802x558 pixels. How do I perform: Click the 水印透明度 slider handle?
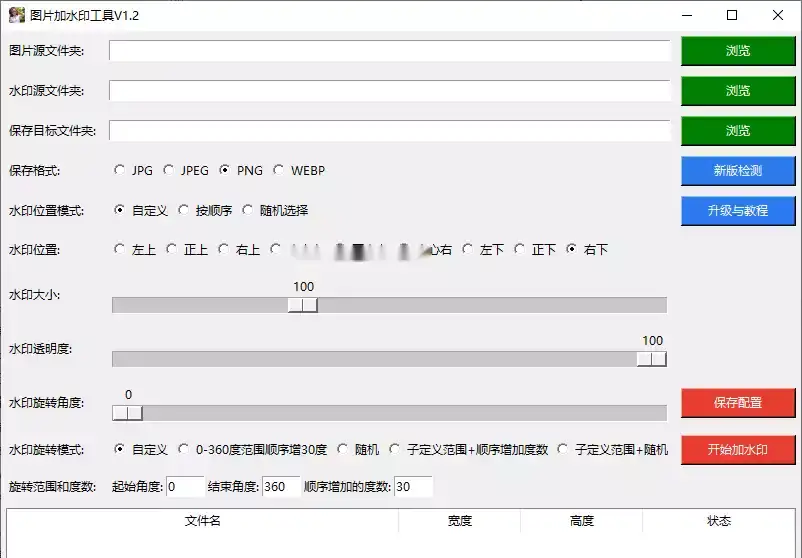pyautogui.click(x=652, y=359)
